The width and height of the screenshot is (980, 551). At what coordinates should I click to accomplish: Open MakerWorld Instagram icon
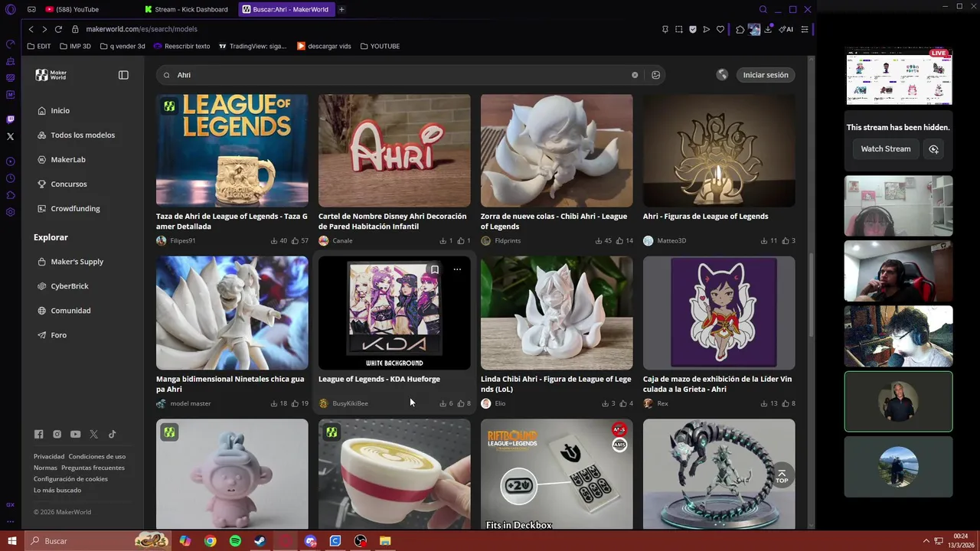click(57, 434)
